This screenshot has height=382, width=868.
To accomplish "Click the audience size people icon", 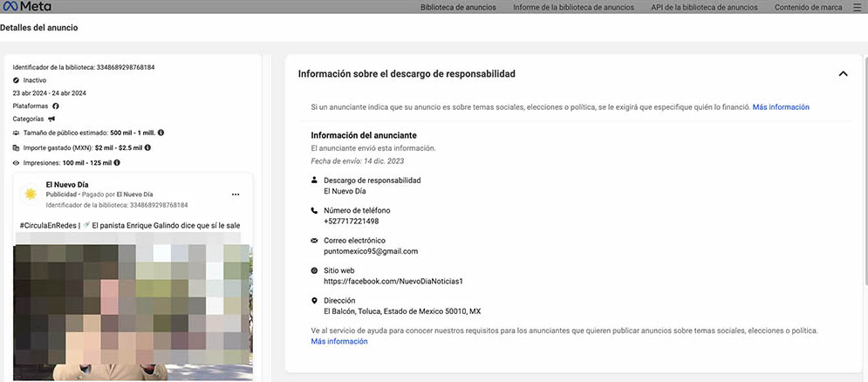I will (x=16, y=133).
